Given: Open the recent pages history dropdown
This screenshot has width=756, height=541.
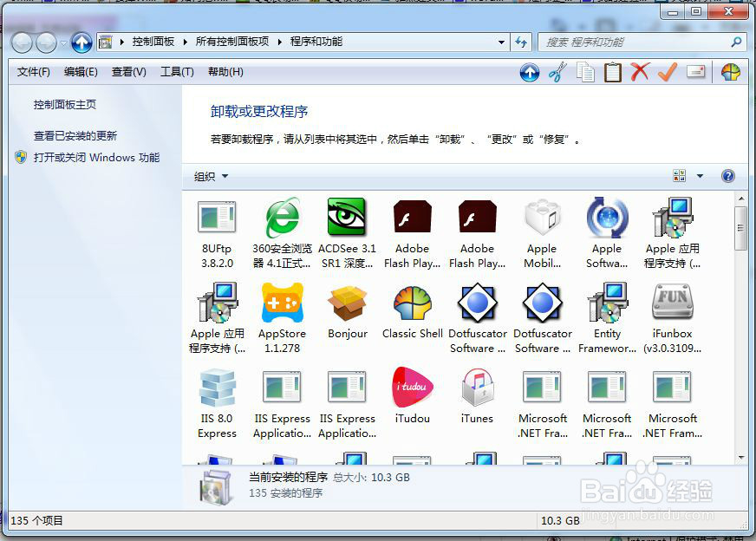Looking at the screenshot, I should [63, 43].
